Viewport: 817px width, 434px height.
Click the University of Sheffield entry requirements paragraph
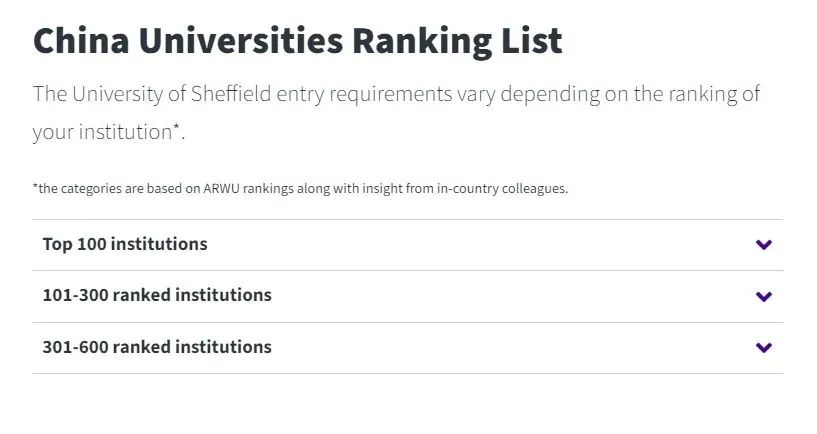coord(396,113)
